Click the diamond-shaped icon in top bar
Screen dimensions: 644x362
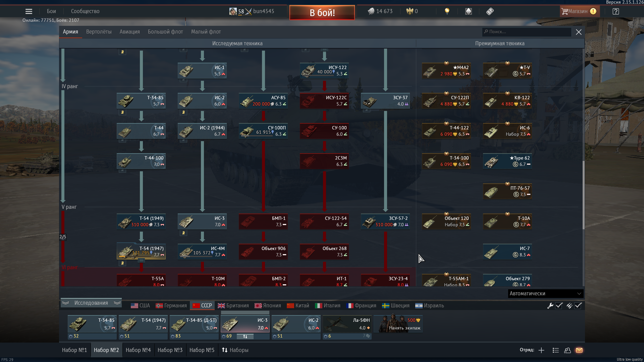469,11
